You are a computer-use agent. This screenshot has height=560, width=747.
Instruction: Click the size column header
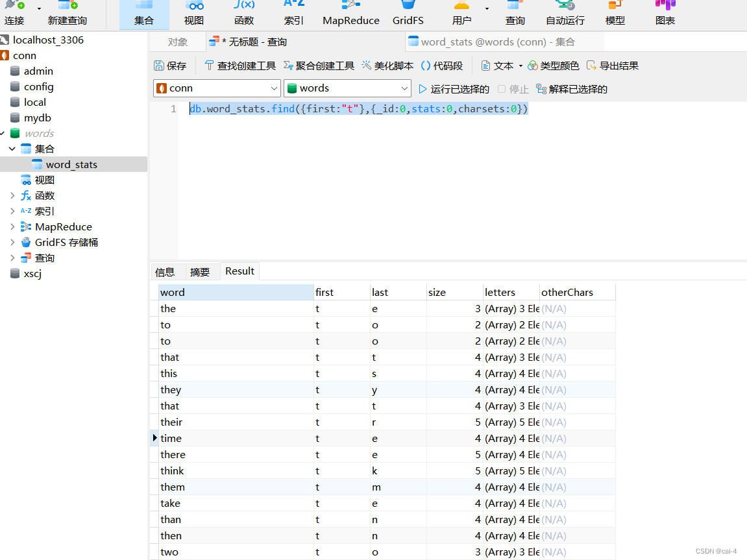(454, 293)
